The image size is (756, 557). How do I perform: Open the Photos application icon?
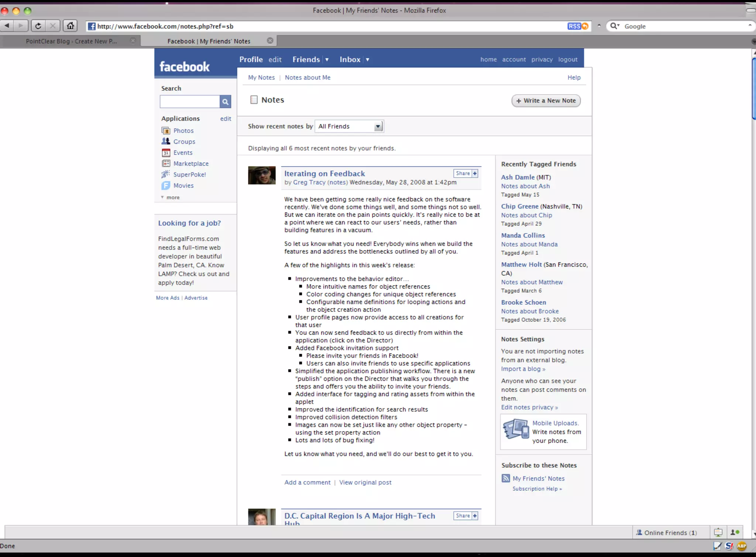166,131
